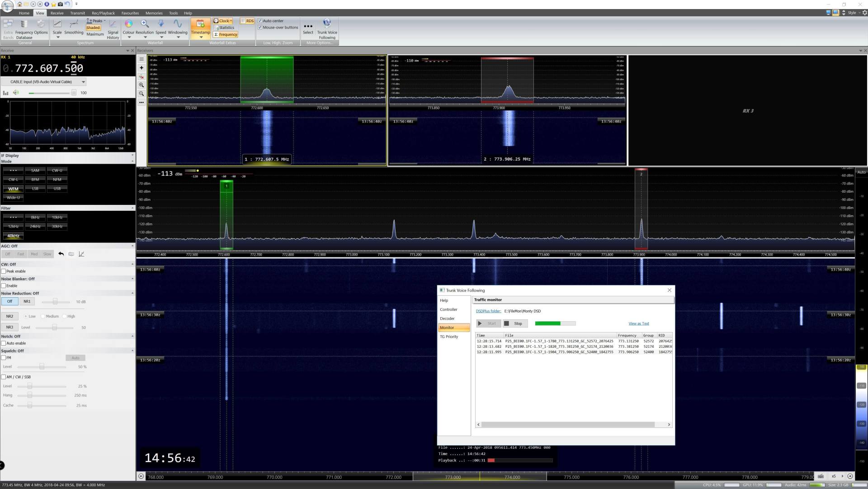Click the View as Text link

[638, 323]
